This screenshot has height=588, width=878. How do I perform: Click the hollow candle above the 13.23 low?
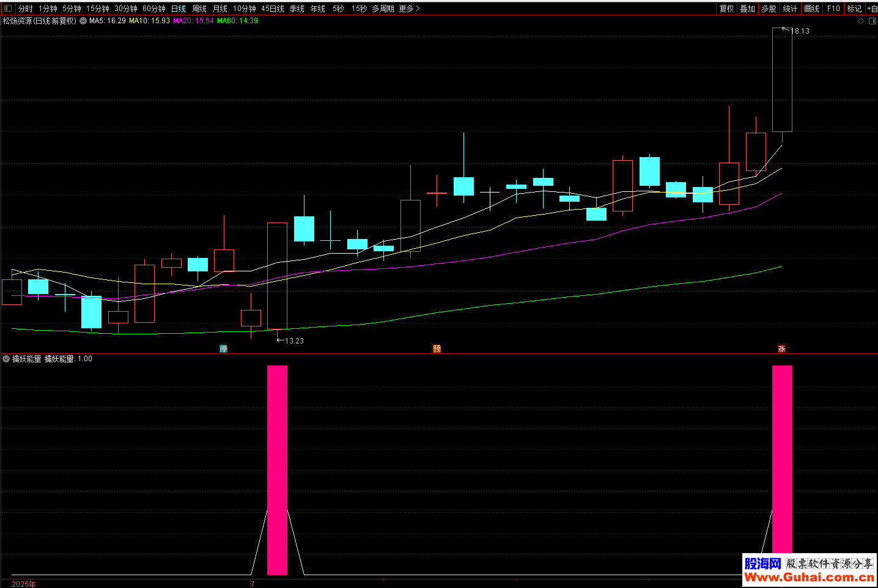click(x=277, y=276)
